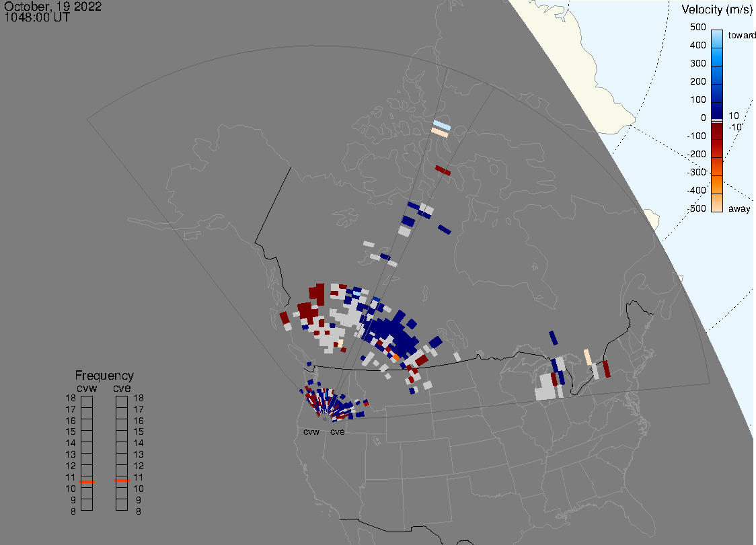Click the small orange cell inside the navy cluster

[x=396, y=358]
